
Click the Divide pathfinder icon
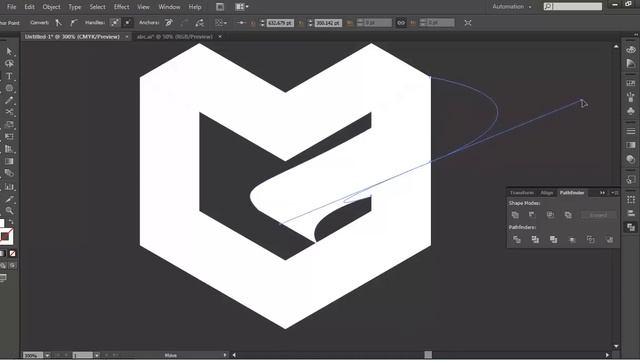[517, 240]
